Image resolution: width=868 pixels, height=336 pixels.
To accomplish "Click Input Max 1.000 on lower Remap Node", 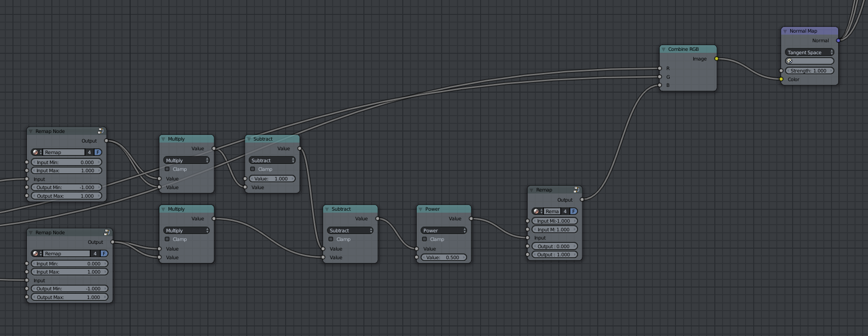I will pos(70,272).
